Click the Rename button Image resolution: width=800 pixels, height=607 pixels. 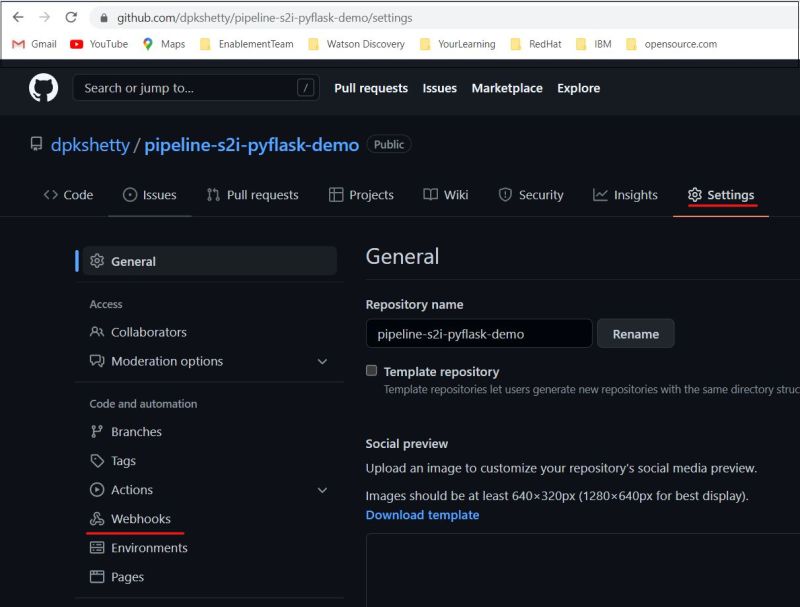[635, 333]
